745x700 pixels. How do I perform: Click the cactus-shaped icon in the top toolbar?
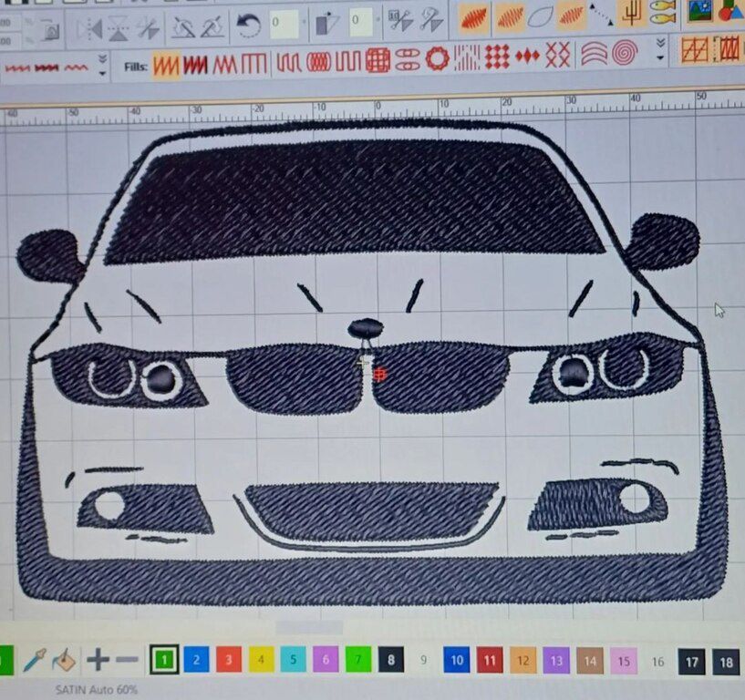pyautogui.click(x=632, y=14)
